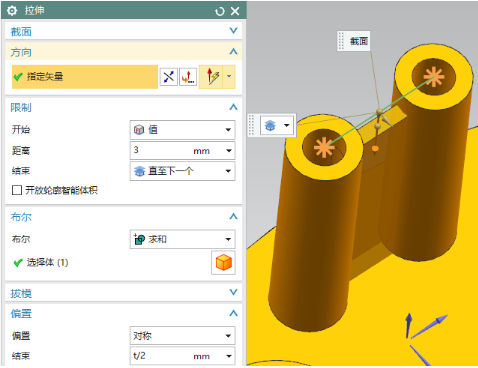Image resolution: width=478 pixels, height=368 pixels.
Task: Click the reverse direction icon
Action: coord(169,77)
